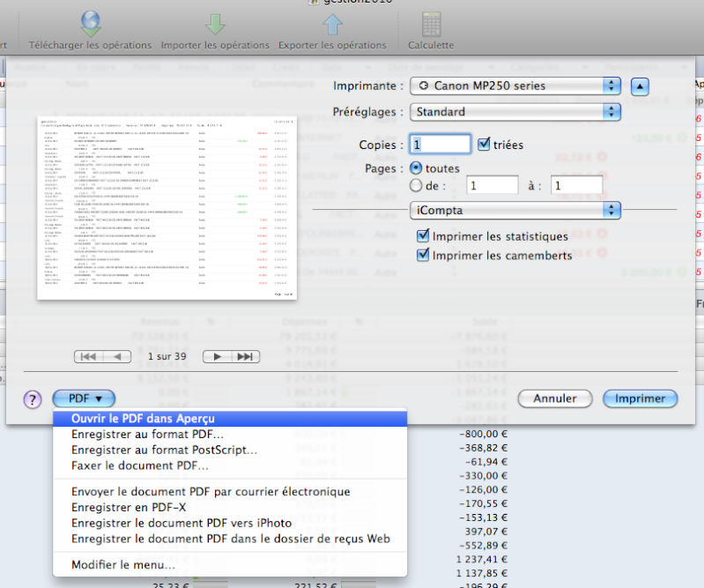Click the Exporter les opérations blue arrow
The width and height of the screenshot is (704, 588).
(x=332, y=25)
